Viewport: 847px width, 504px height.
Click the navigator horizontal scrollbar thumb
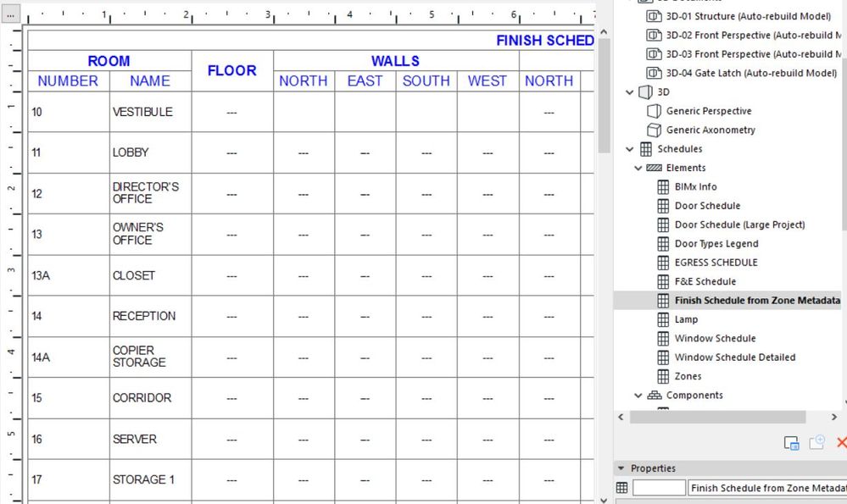pos(717,417)
